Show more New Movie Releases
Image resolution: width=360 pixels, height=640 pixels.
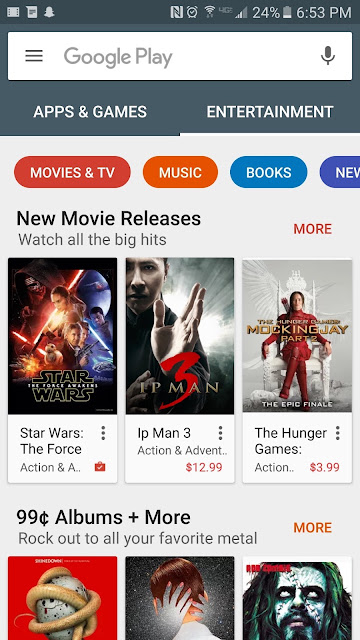[313, 229]
